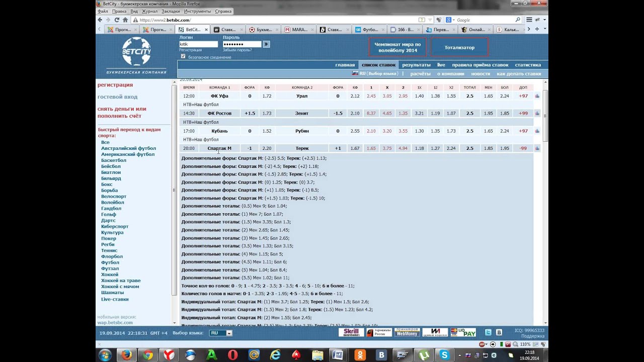Open the Windows Start button
Screen dimensions: 644x362
tap(105, 355)
